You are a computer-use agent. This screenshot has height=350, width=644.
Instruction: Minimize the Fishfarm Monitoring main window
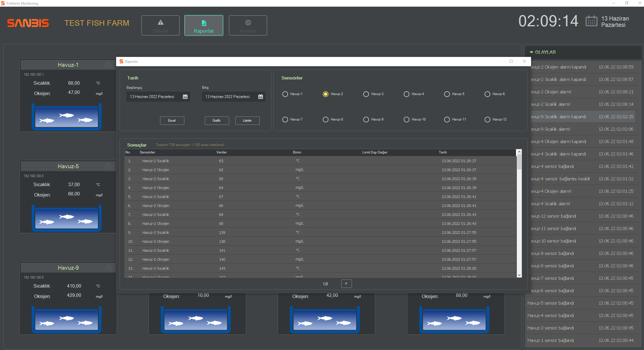tap(614, 3)
